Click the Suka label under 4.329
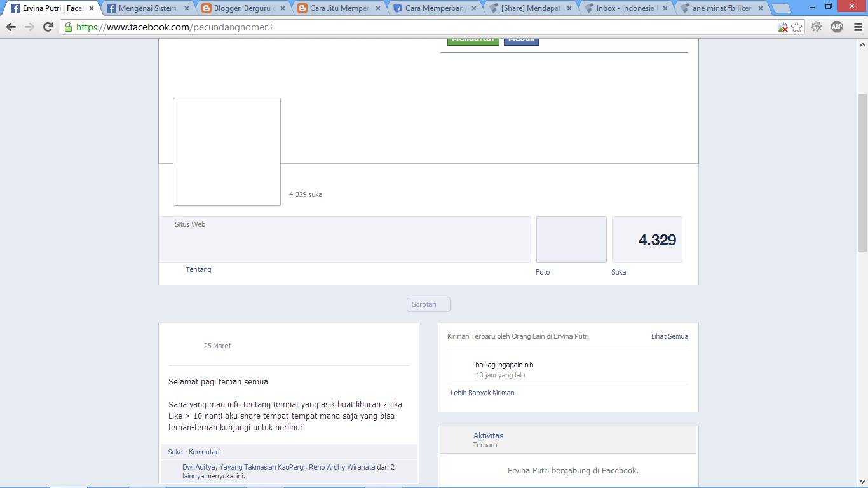This screenshot has height=488, width=868. [619, 272]
